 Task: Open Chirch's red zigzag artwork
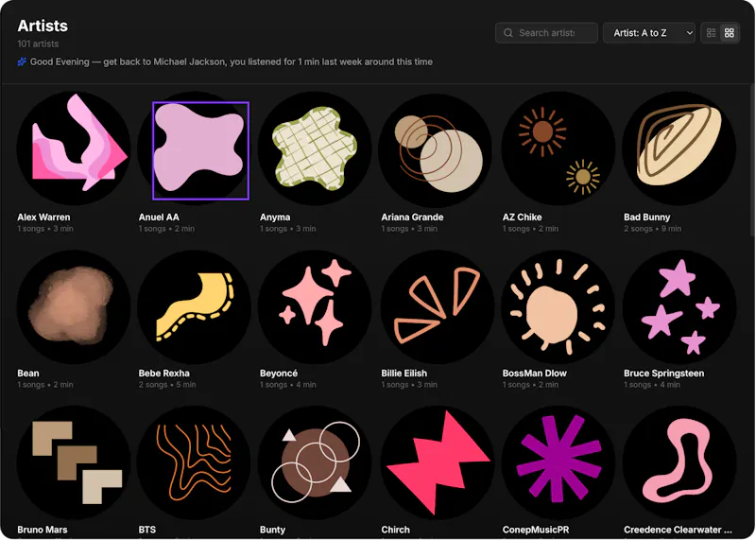[x=438, y=462]
